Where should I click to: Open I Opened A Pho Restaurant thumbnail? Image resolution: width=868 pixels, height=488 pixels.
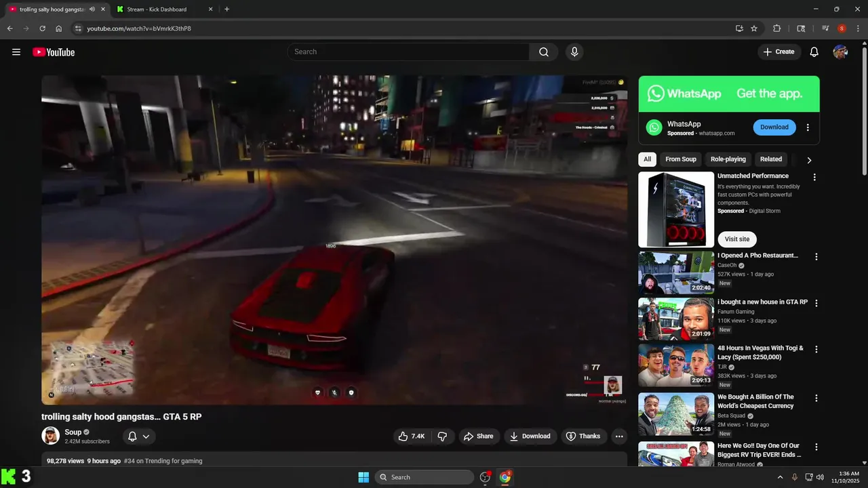pos(676,272)
